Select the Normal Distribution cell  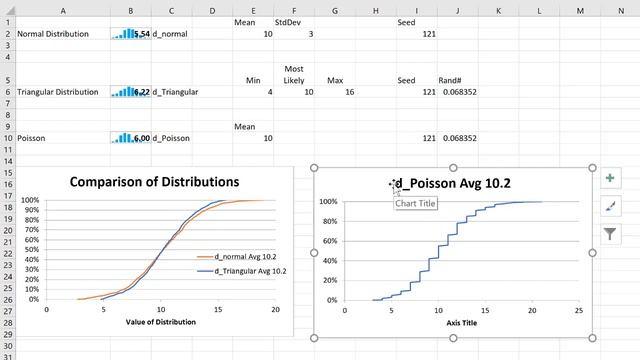click(x=63, y=34)
